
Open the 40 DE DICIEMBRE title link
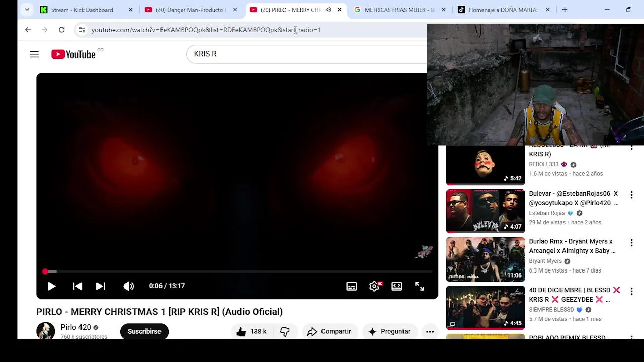(x=575, y=295)
